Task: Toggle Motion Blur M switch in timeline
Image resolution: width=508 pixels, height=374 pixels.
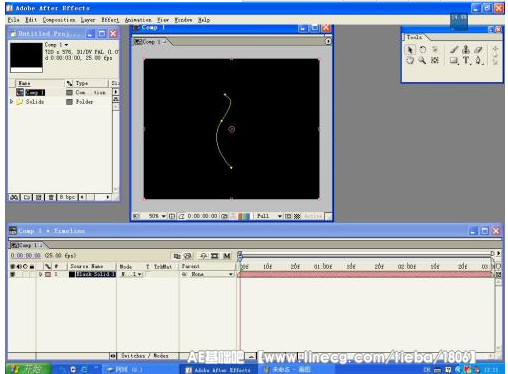Action: (227, 256)
